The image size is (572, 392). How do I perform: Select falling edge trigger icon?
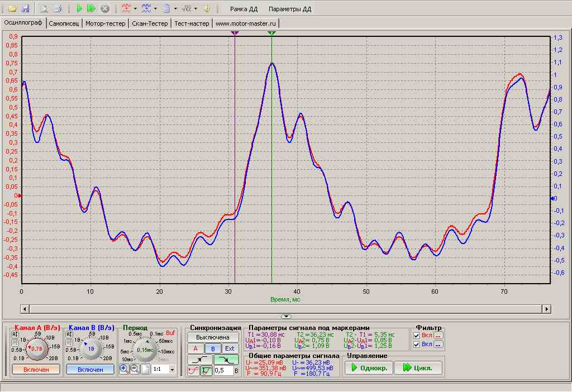[227, 360]
